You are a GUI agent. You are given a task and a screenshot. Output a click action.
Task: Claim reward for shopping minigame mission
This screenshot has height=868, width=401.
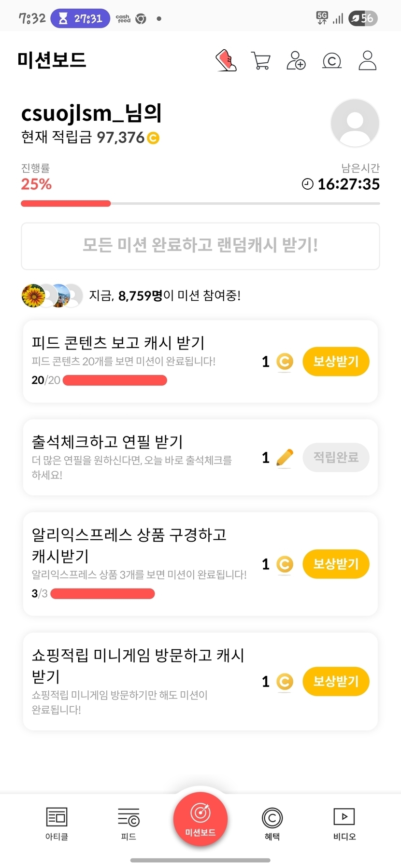click(336, 681)
